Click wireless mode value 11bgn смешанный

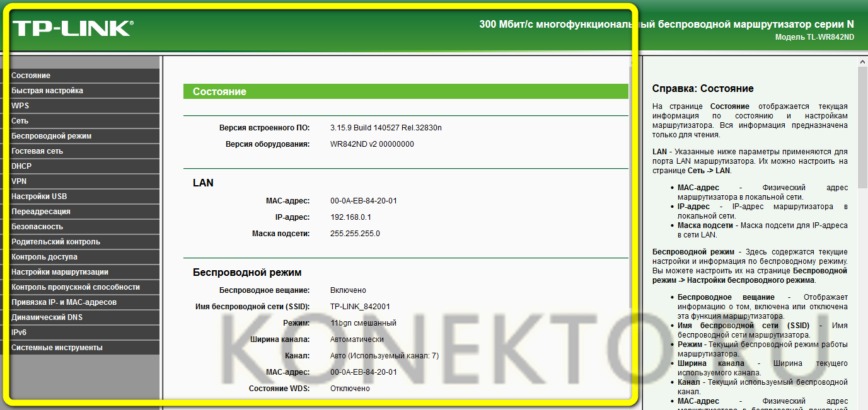point(363,323)
